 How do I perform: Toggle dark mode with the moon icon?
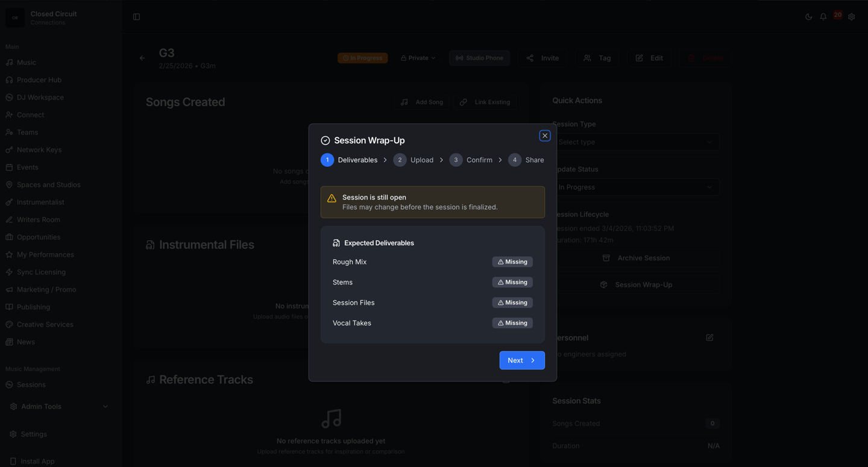(809, 17)
